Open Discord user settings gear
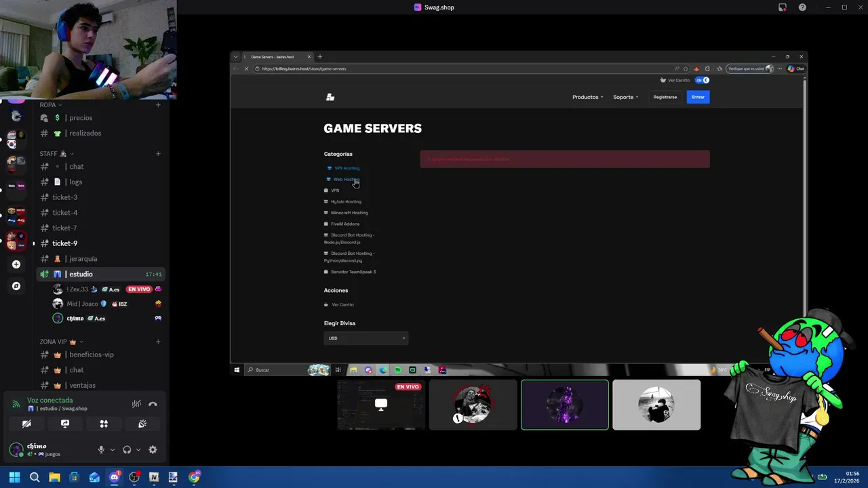 (x=153, y=449)
